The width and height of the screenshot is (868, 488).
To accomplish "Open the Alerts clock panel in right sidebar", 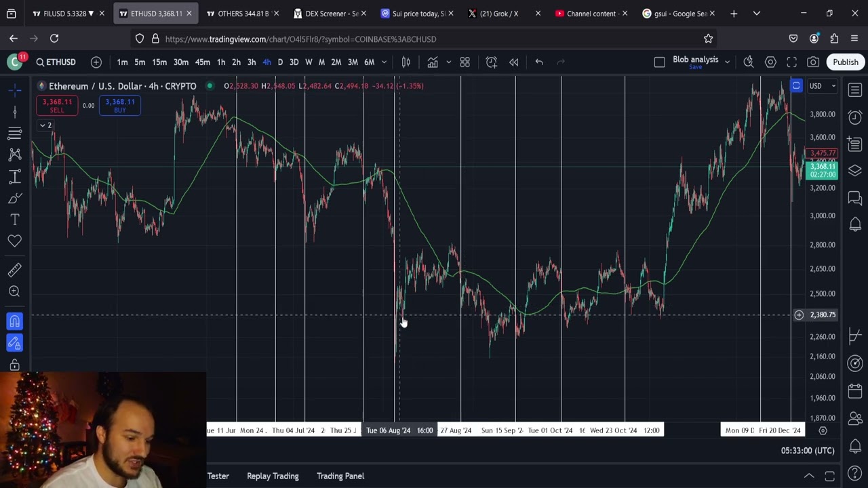I will [854, 117].
